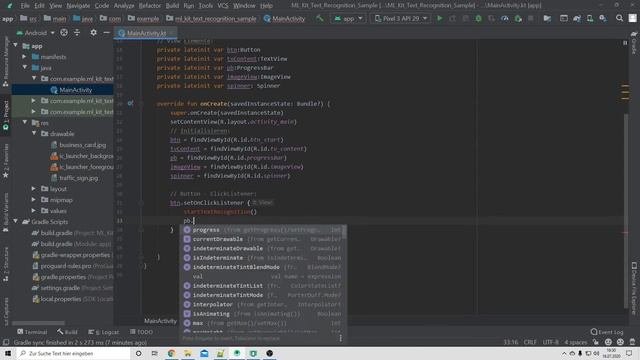The height and width of the screenshot is (360, 640).
Task: Open the File menu
Action: pyautogui.click(x=25, y=6)
